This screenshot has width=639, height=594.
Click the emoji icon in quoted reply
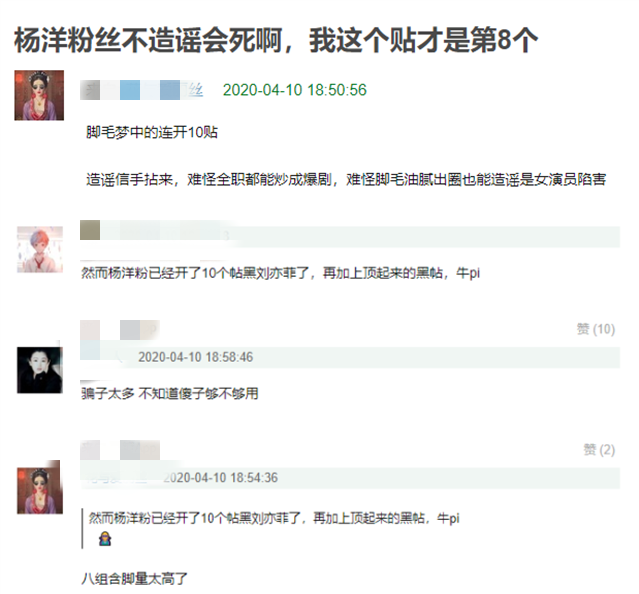point(105,539)
